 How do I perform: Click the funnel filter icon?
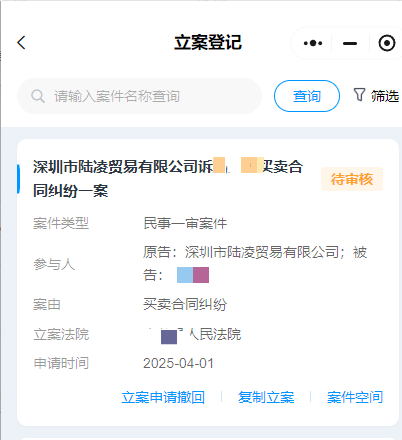pyautogui.click(x=359, y=95)
